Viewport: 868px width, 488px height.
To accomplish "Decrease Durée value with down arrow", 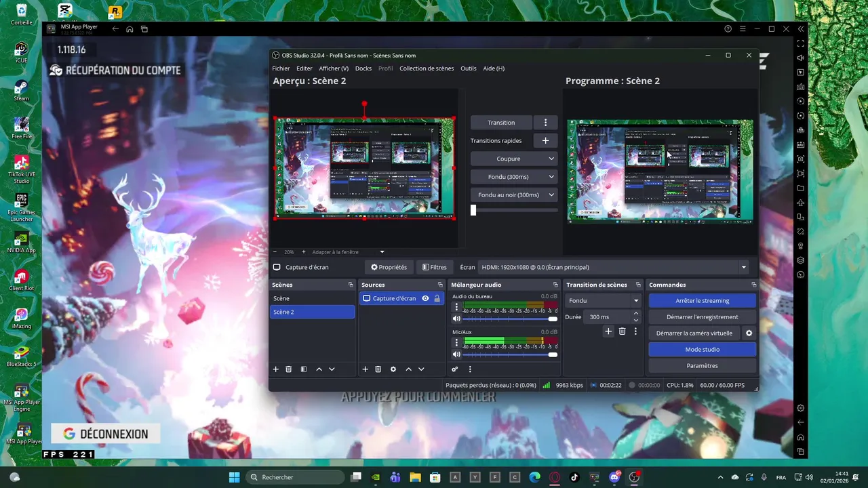I will [635, 320].
